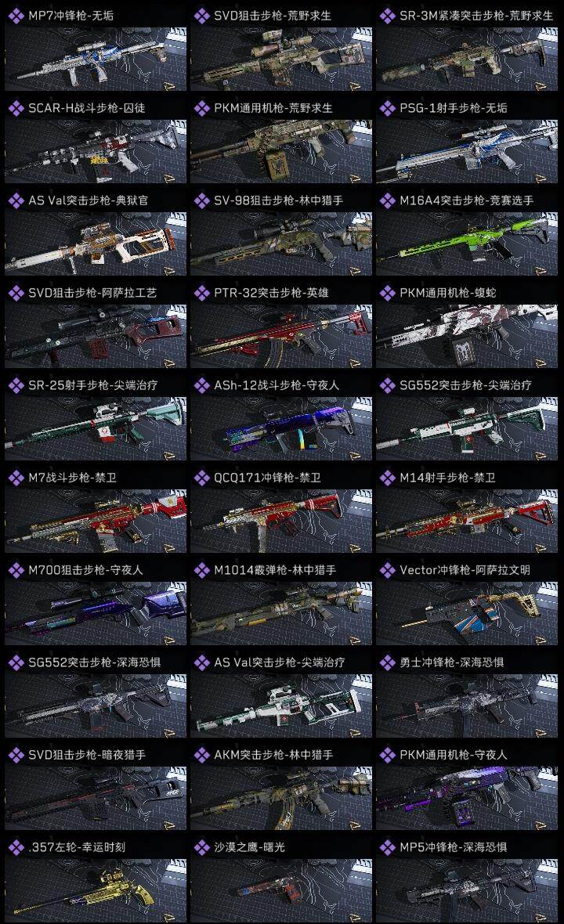564x924 pixels.
Task: Click diamond icon beside SCAR-H战斗步枪-囚徒
Action: point(16,108)
